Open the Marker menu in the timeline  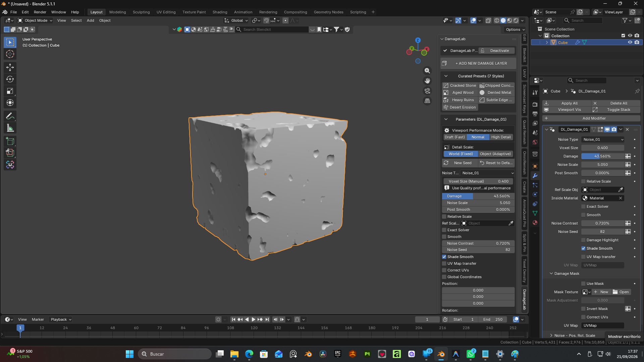[38, 319]
